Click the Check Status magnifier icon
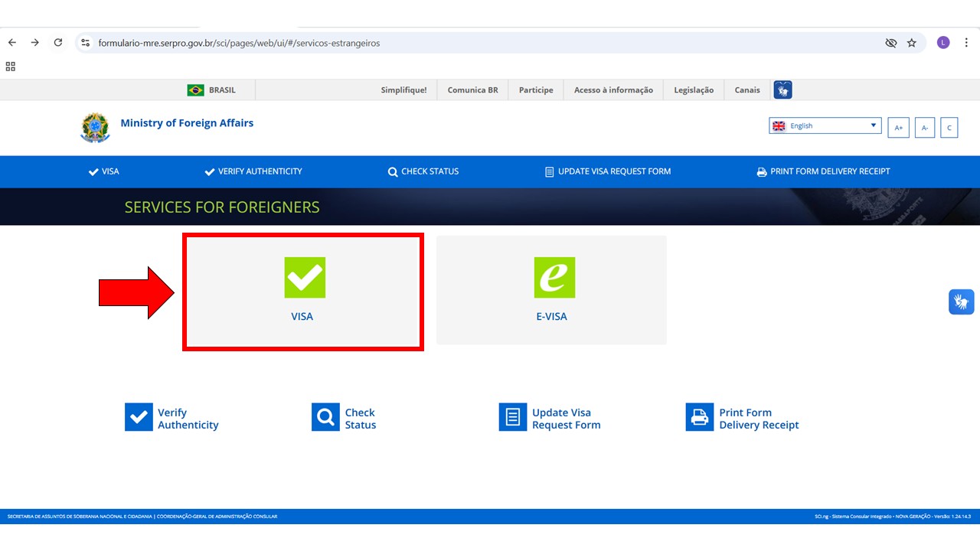980x551 pixels. pyautogui.click(x=325, y=418)
